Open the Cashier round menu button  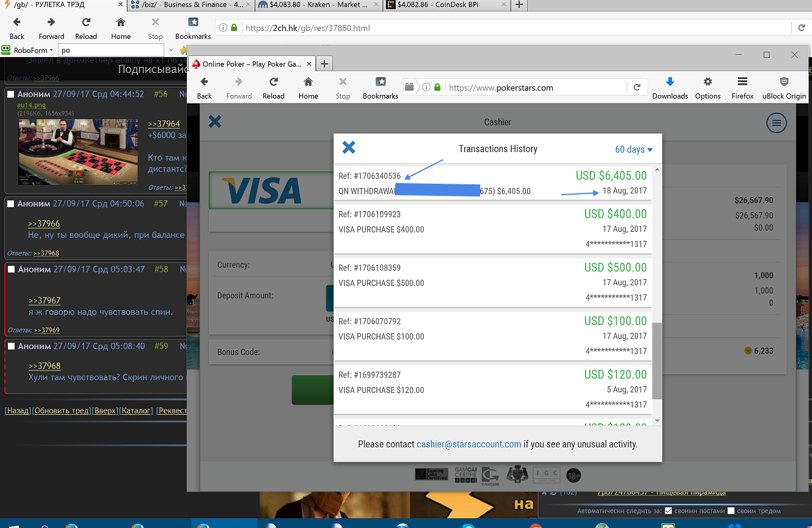pyautogui.click(x=776, y=123)
